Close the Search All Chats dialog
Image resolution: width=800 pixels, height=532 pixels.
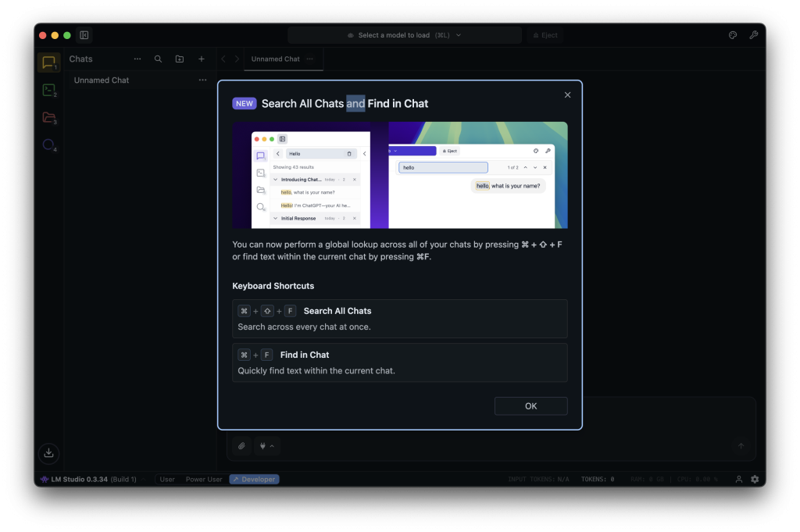point(567,95)
